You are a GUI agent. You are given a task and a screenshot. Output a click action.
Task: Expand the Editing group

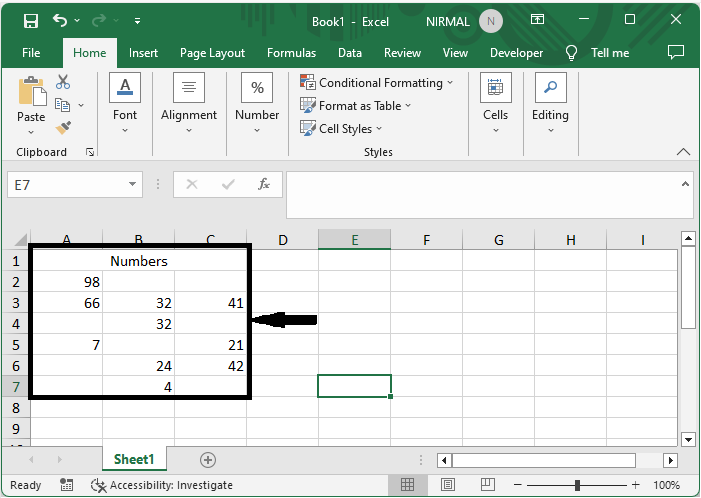(550, 104)
